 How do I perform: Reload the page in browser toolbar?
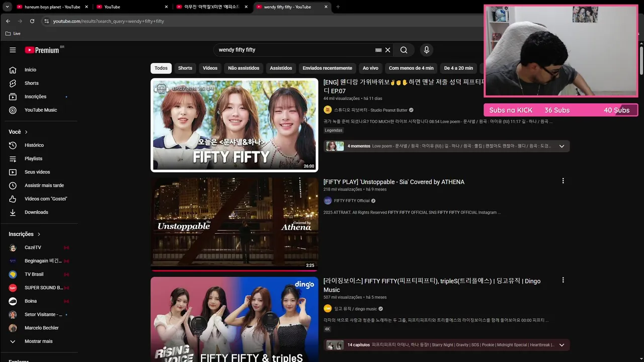click(x=32, y=21)
